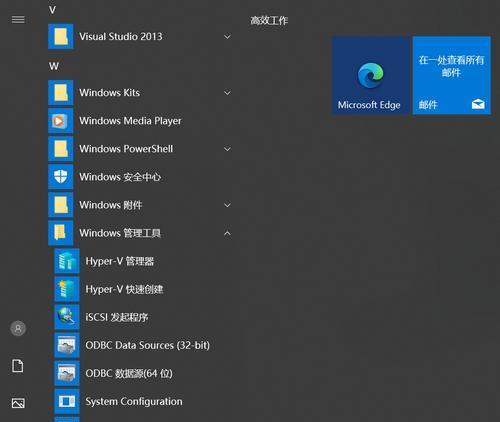Expand the Windows 附件 folder chevron
500x422 pixels.
tap(227, 205)
